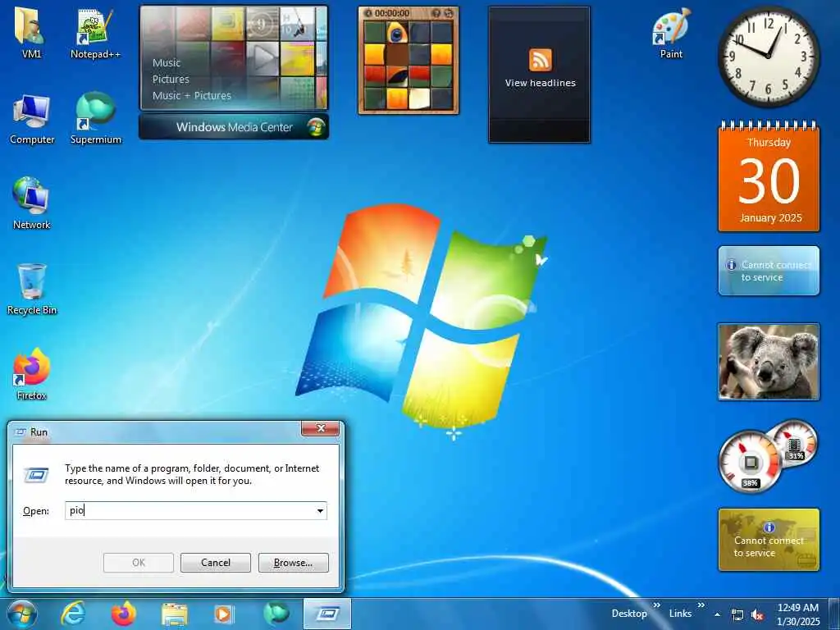Click the weather gadget Cannot connect message
The height and width of the screenshot is (630, 840).
tap(768, 271)
